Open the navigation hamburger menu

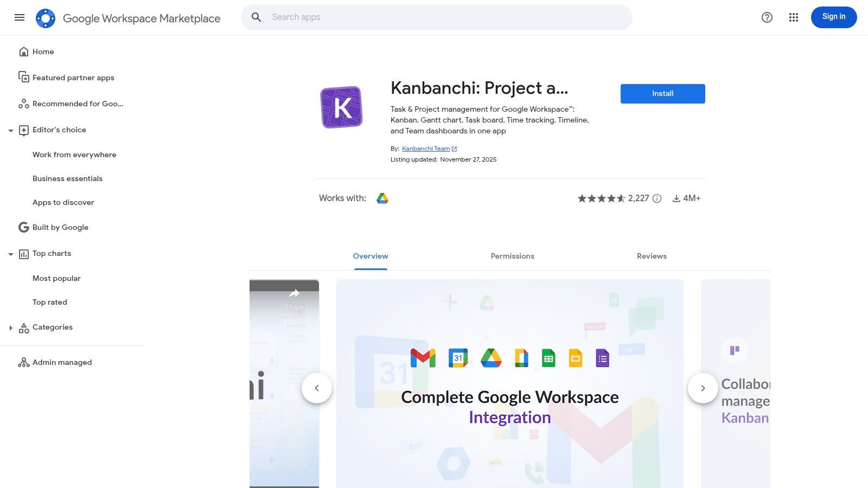coord(20,17)
